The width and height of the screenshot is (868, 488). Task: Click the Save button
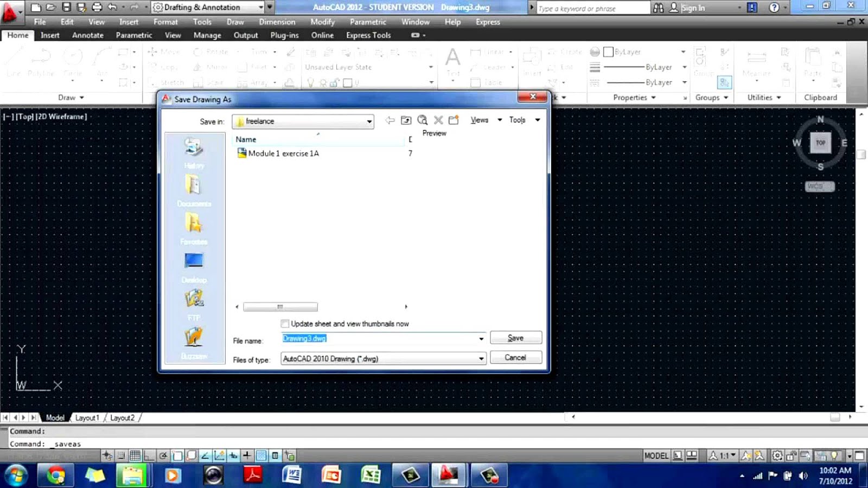click(x=515, y=337)
